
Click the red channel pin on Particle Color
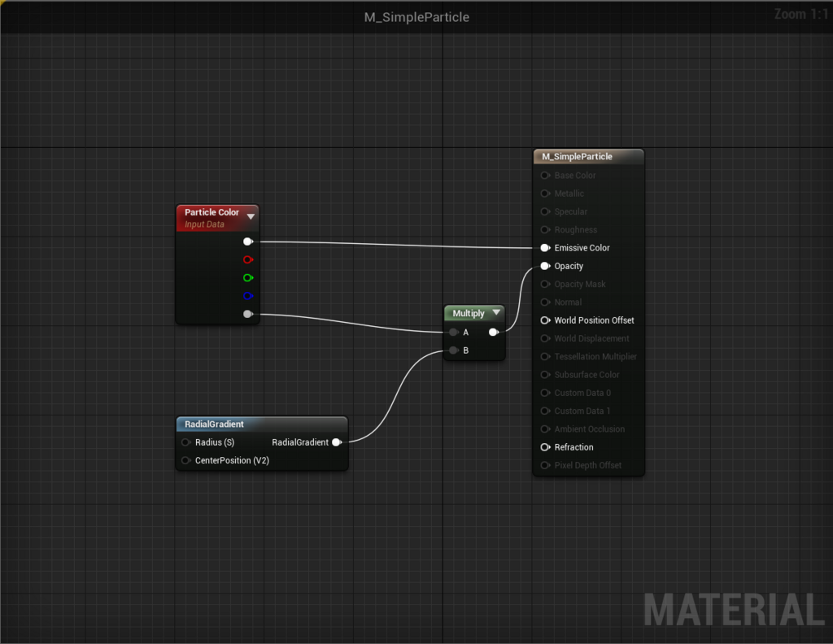247,259
